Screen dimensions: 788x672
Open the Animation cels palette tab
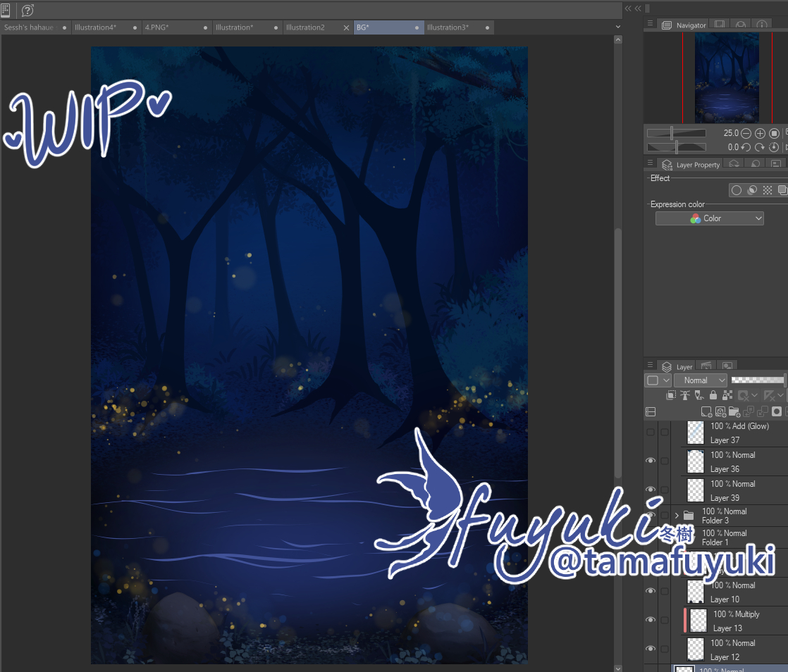706,366
